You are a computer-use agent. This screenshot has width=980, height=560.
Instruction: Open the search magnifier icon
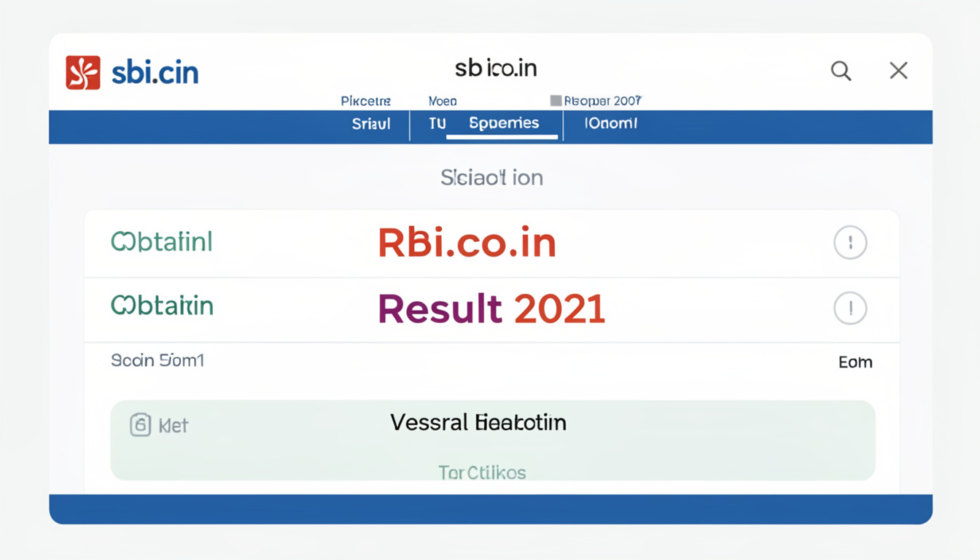pos(841,71)
